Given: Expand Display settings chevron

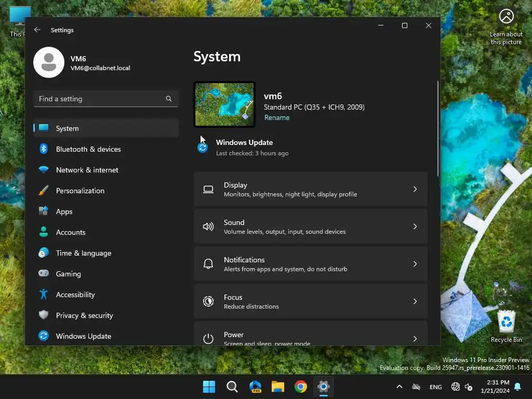Looking at the screenshot, I should 415,189.
